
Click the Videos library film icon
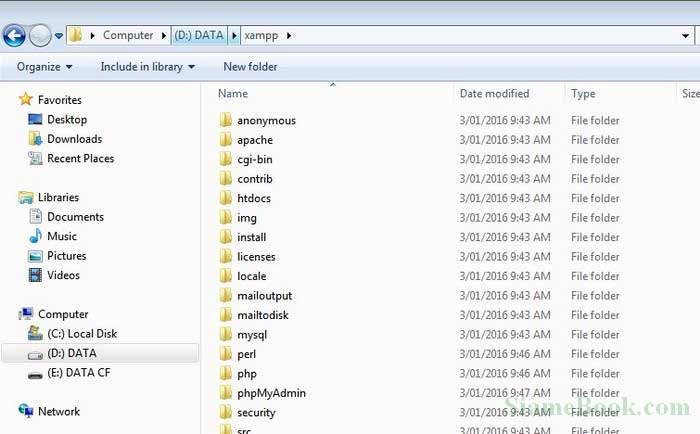(35, 275)
